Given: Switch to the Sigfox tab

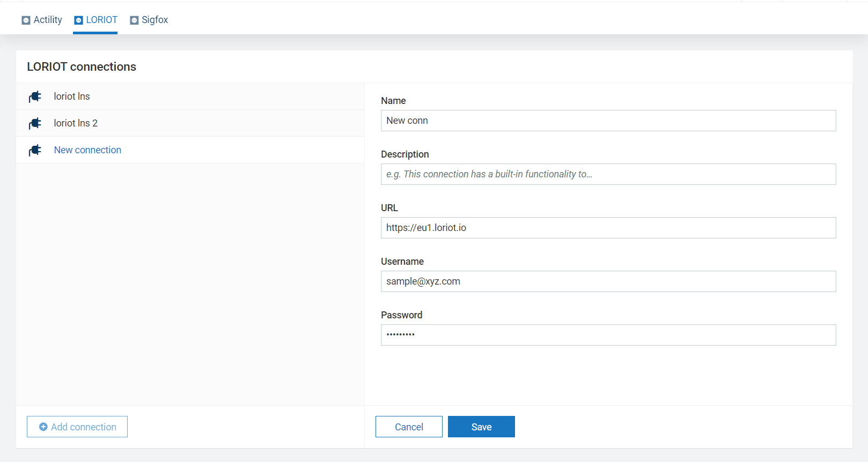Looking at the screenshot, I should tap(155, 20).
